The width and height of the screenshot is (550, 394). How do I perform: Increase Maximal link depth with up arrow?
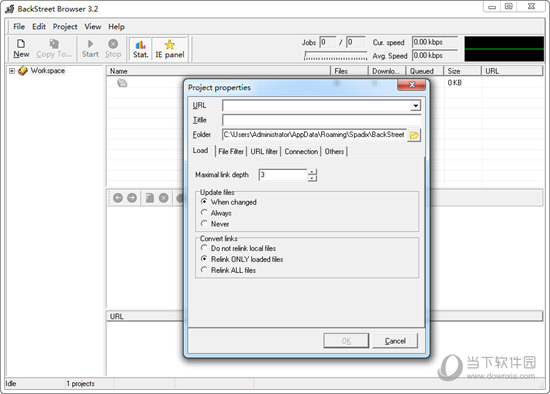click(312, 172)
